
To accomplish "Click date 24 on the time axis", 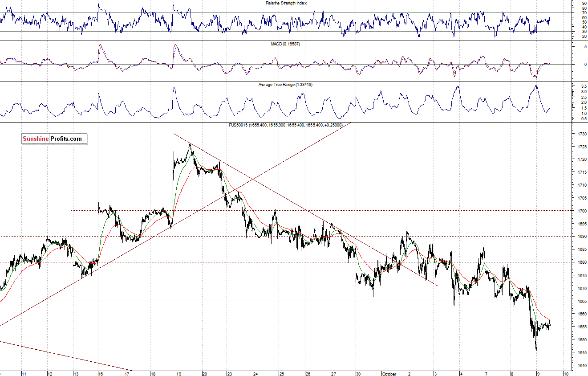I will (255, 373).
